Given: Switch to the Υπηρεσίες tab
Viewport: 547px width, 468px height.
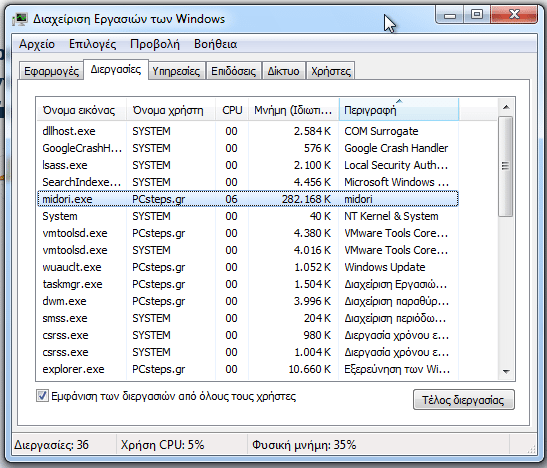Looking at the screenshot, I should point(177,71).
